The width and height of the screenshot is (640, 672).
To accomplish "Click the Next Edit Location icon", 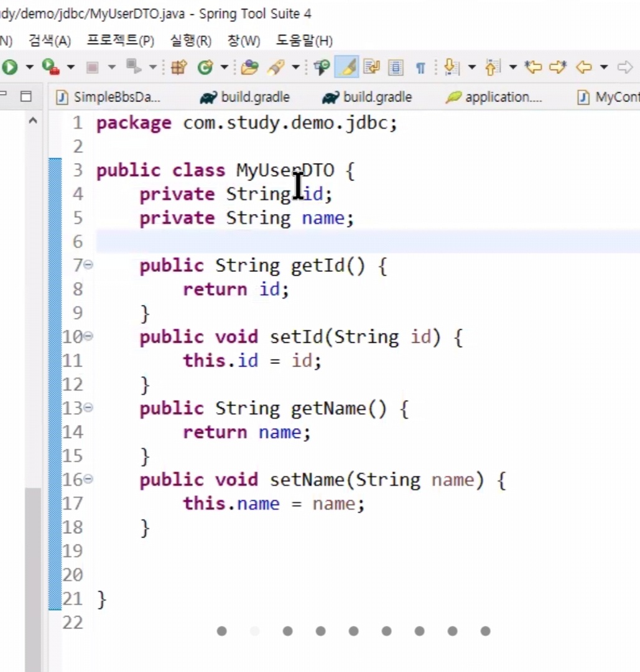I will tap(558, 67).
